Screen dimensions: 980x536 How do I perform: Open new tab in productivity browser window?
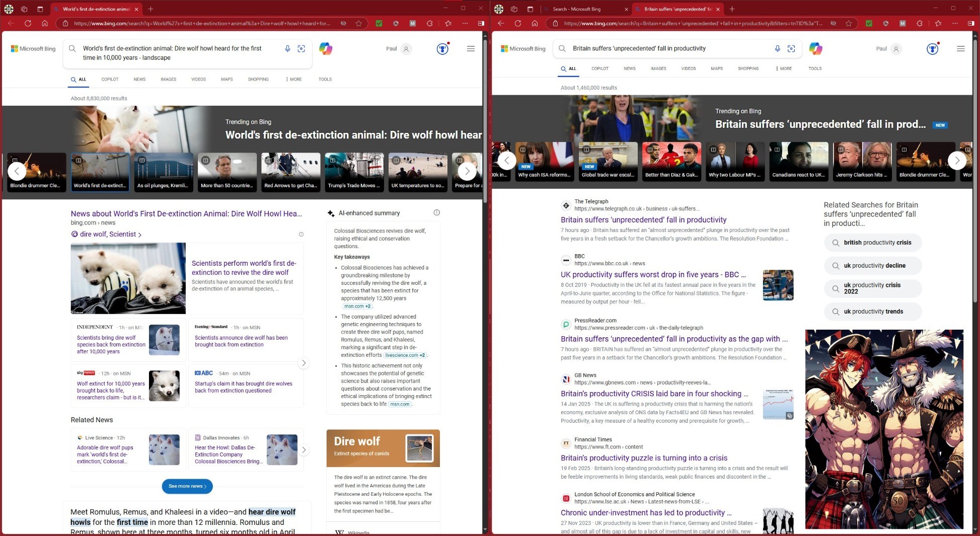[732, 9]
